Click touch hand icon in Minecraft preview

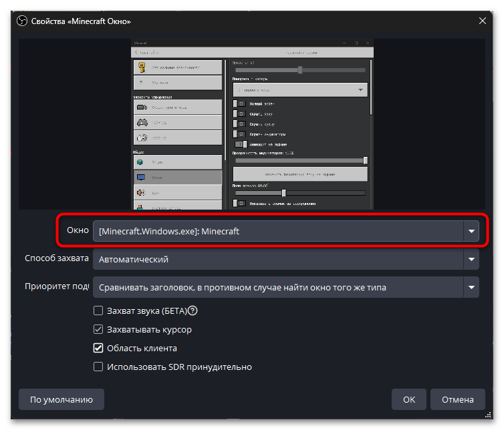click(142, 138)
